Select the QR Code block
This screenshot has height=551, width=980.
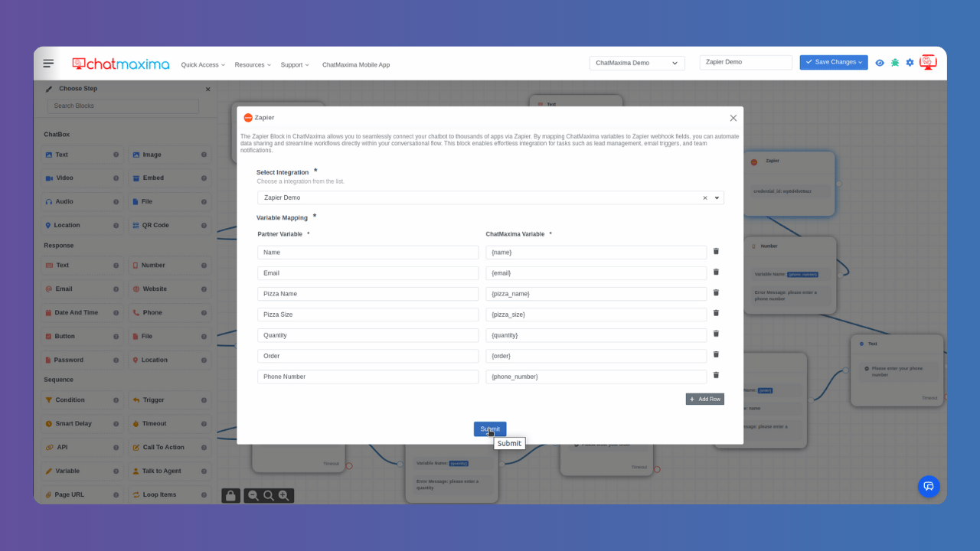[x=169, y=225]
